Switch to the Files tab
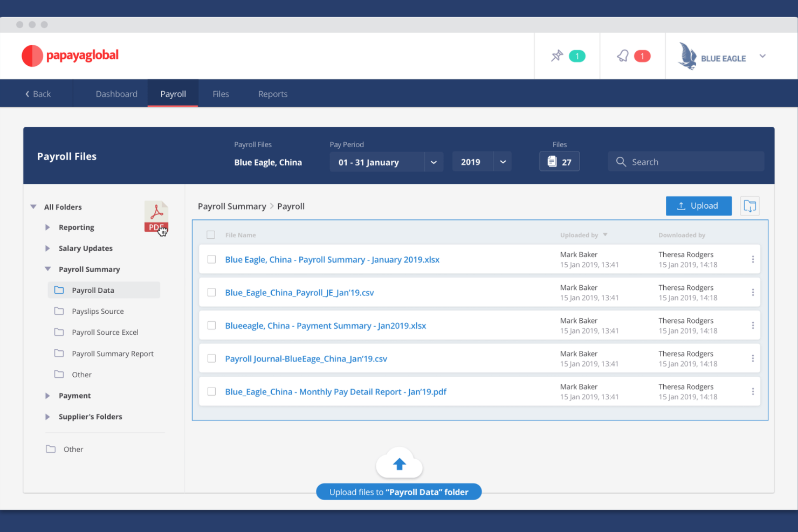Screen dimensions: 798x532 pos(221,93)
